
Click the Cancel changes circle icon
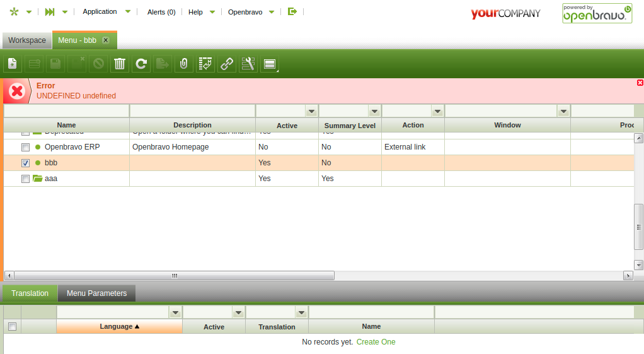tap(98, 64)
